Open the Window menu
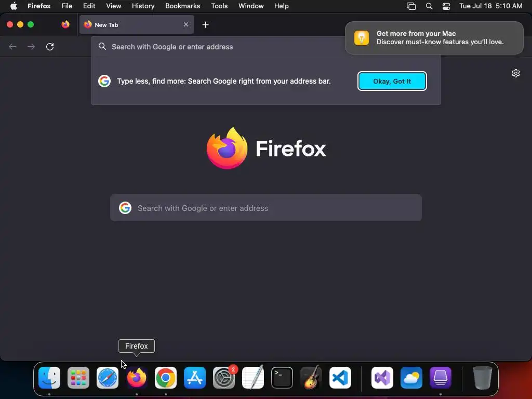This screenshot has width=532, height=399. pyautogui.click(x=251, y=6)
